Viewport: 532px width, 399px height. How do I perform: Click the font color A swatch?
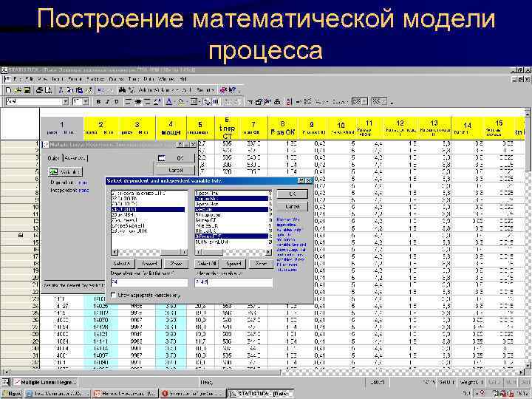coord(168,101)
